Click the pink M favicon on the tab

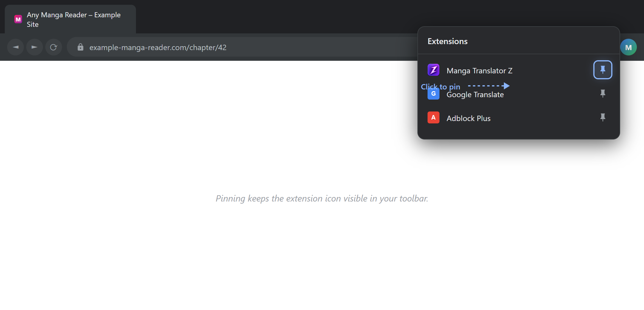coord(18,19)
